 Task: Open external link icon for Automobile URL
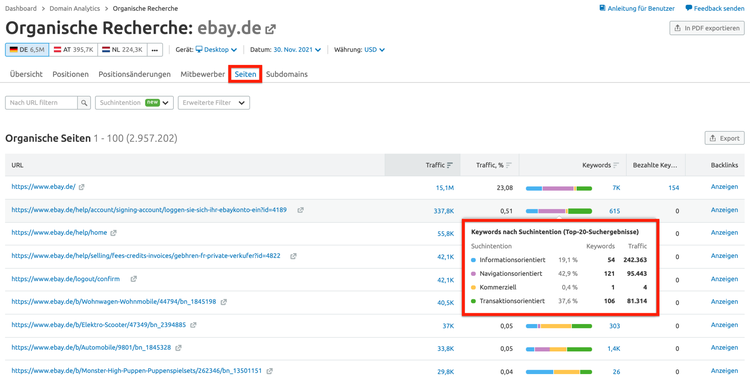tap(178, 348)
